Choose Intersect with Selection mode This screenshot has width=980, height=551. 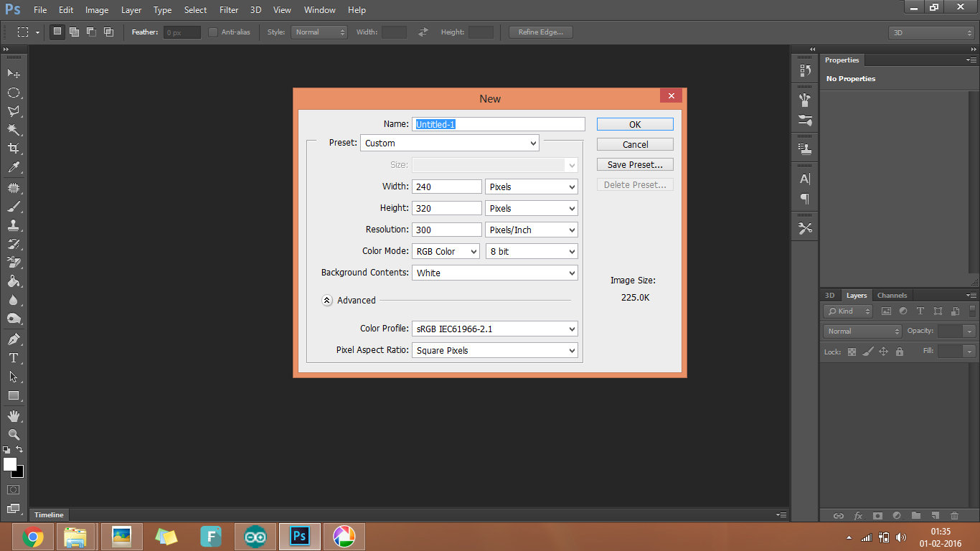pyautogui.click(x=108, y=32)
